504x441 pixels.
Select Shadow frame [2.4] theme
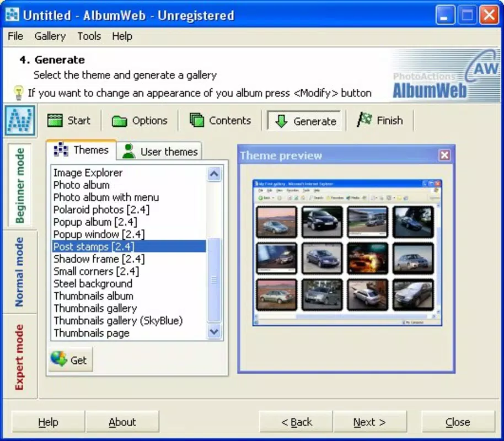[128, 259]
